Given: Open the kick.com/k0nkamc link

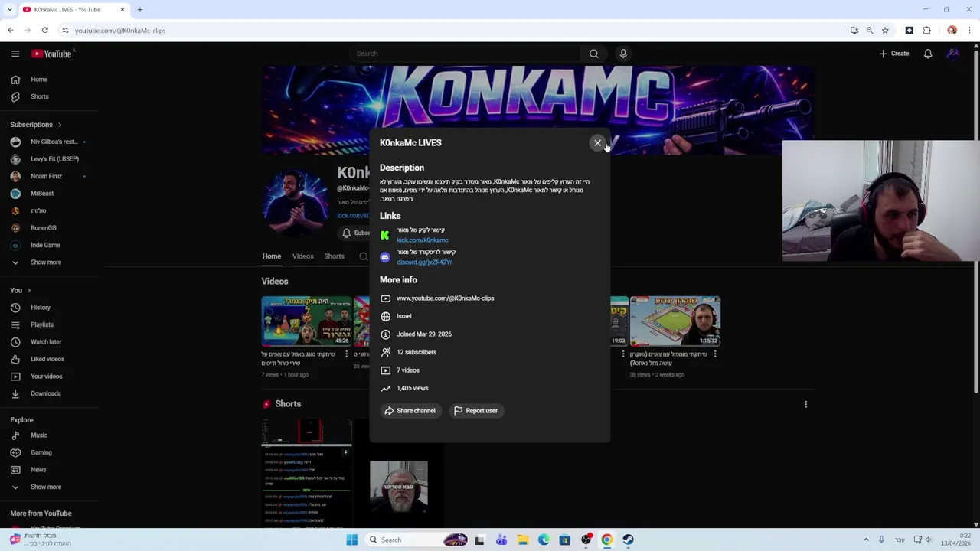Looking at the screenshot, I should pos(423,240).
